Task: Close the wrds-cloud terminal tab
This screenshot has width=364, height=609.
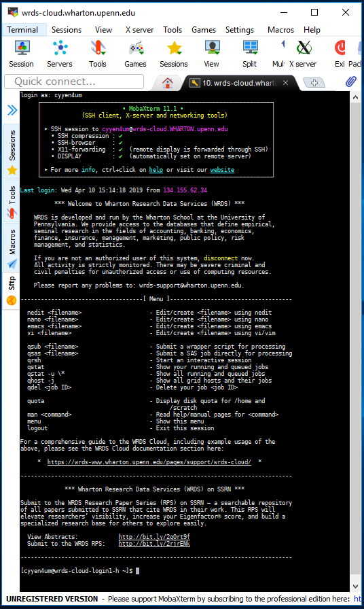Action: 286,83
